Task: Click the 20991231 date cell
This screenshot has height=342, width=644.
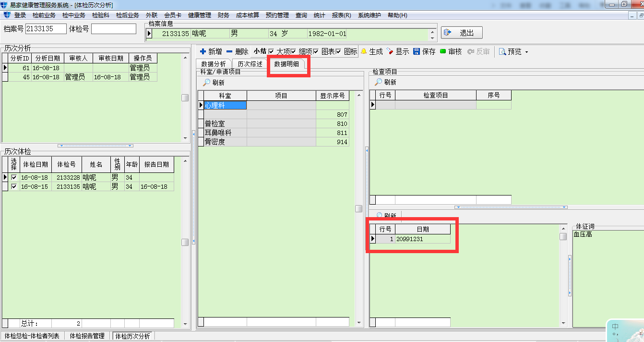Action: point(423,239)
